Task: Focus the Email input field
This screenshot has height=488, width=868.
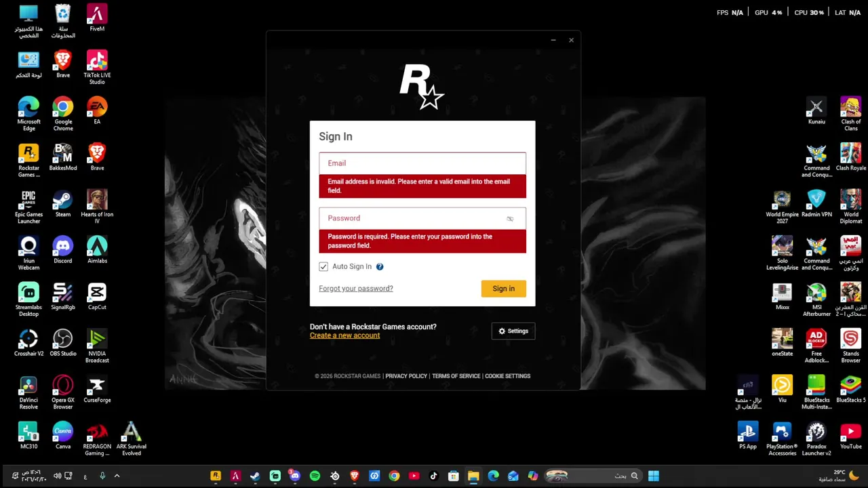Action: click(422, 163)
